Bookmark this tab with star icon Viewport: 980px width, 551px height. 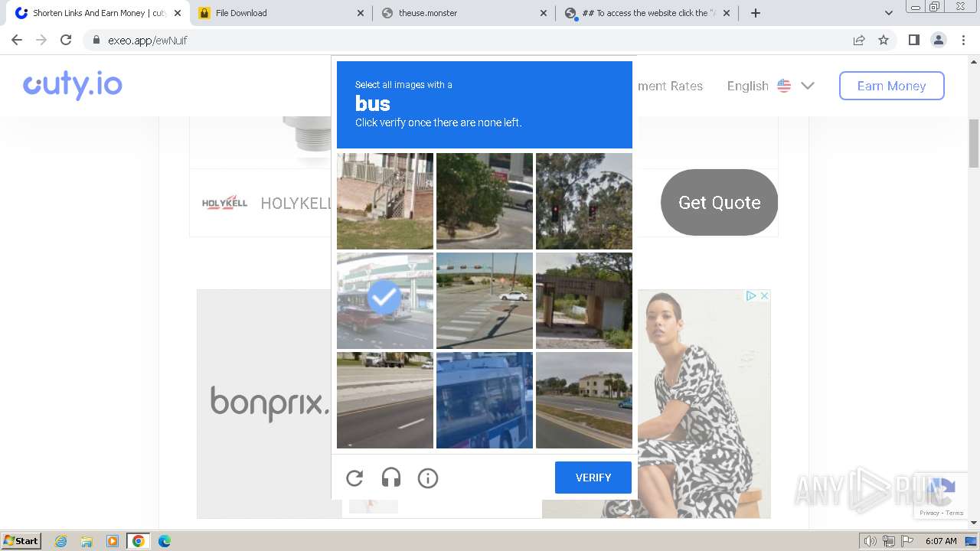pos(884,40)
